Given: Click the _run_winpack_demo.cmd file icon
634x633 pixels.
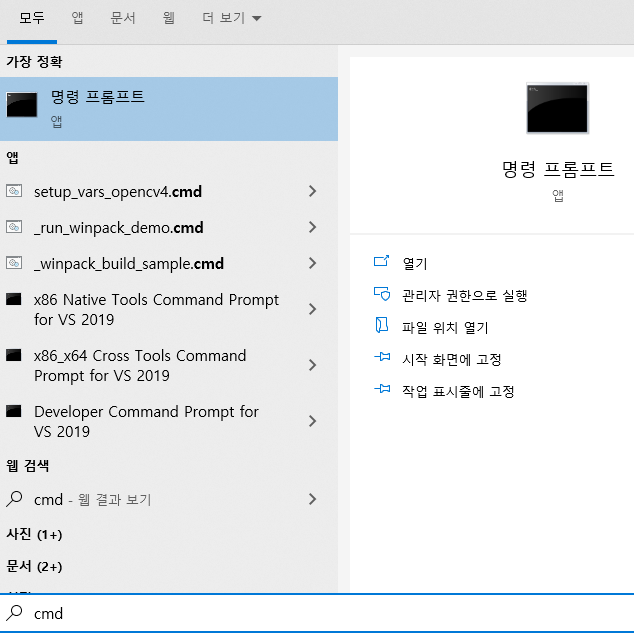Looking at the screenshot, I should [14, 227].
